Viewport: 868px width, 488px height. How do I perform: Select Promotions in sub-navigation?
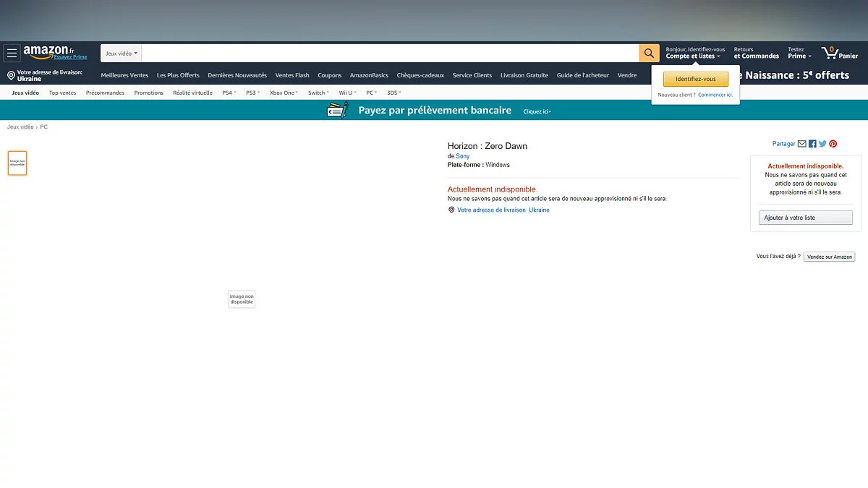148,93
